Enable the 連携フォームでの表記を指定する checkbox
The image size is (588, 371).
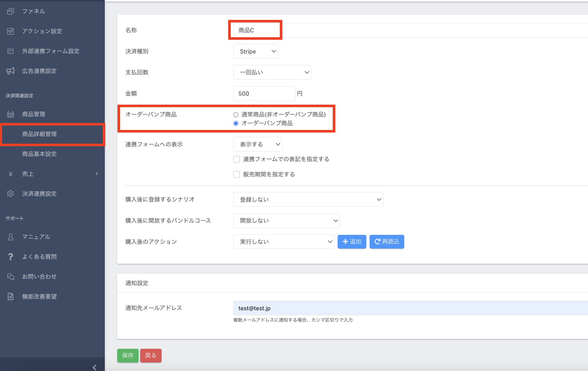pos(236,159)
